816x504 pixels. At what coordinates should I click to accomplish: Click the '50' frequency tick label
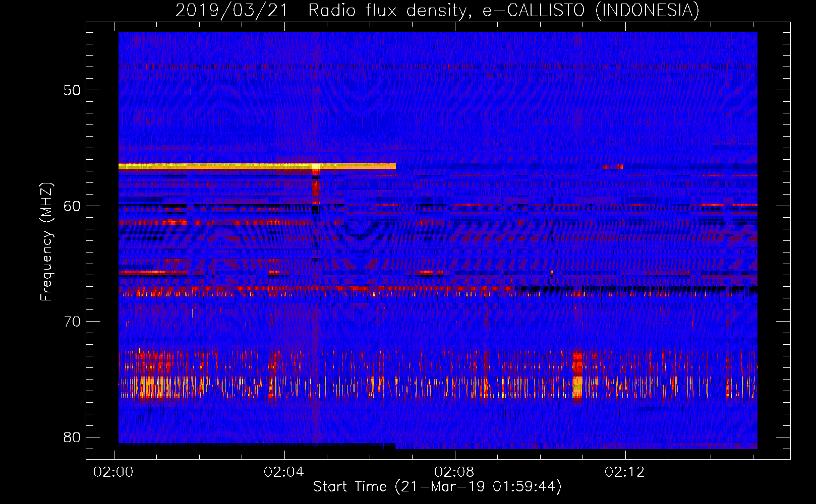(x=73, y=90)
